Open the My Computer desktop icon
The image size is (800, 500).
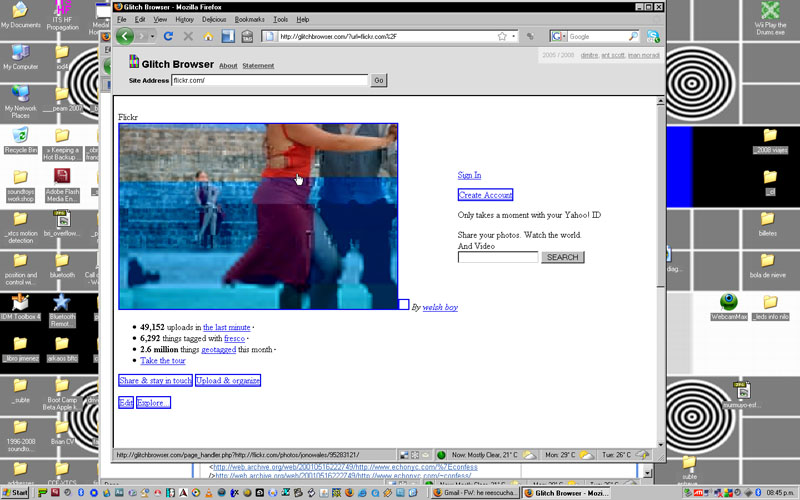[20, 57]
